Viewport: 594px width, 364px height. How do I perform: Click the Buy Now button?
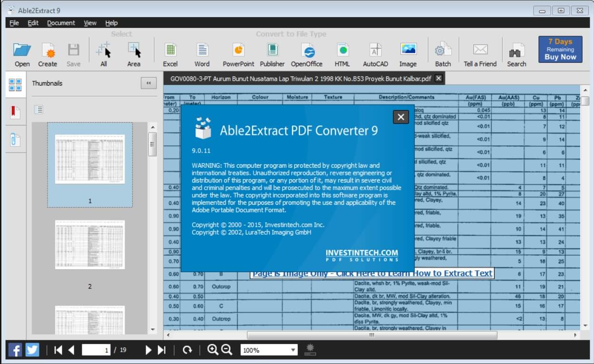tap(560, 49)
